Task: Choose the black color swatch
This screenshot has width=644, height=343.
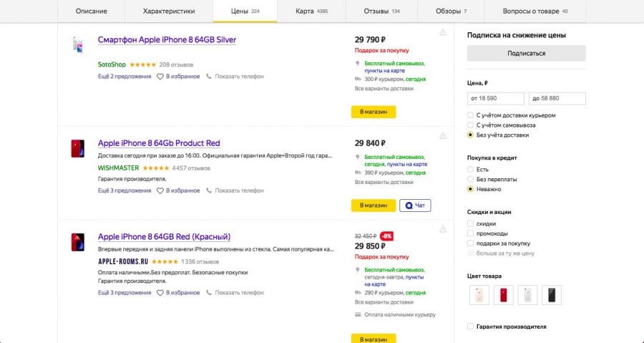Action: click(x=552, y=295)
